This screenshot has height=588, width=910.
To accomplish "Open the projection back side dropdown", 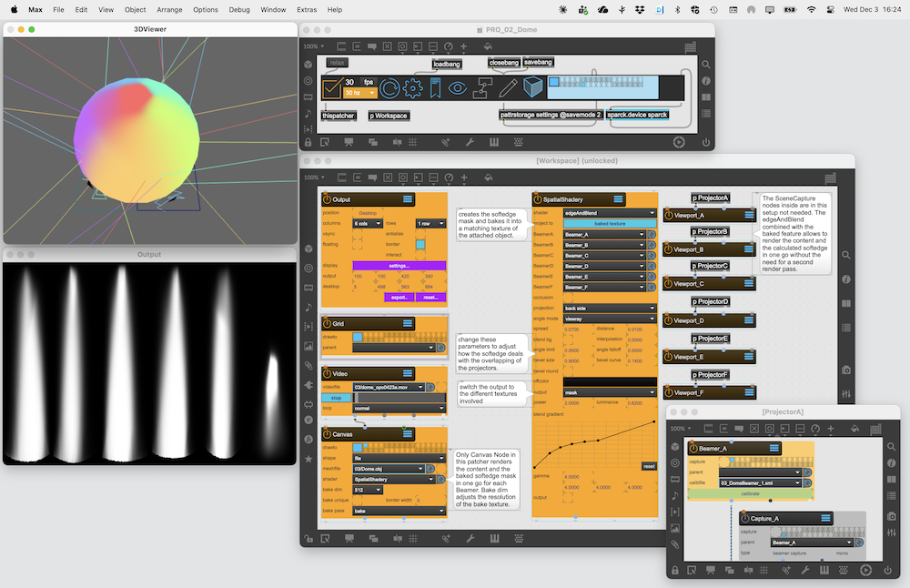I will [609, 308].
